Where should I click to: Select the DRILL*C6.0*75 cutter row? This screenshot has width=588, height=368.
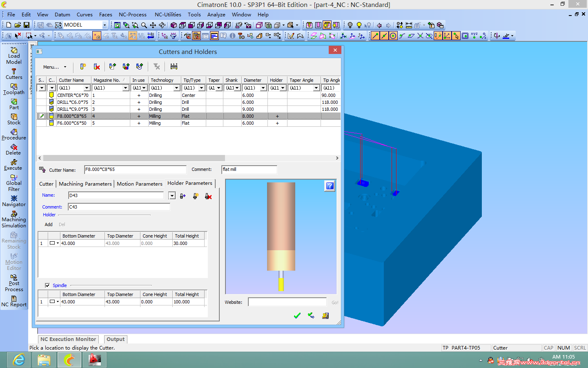click(x=188, y=102)
